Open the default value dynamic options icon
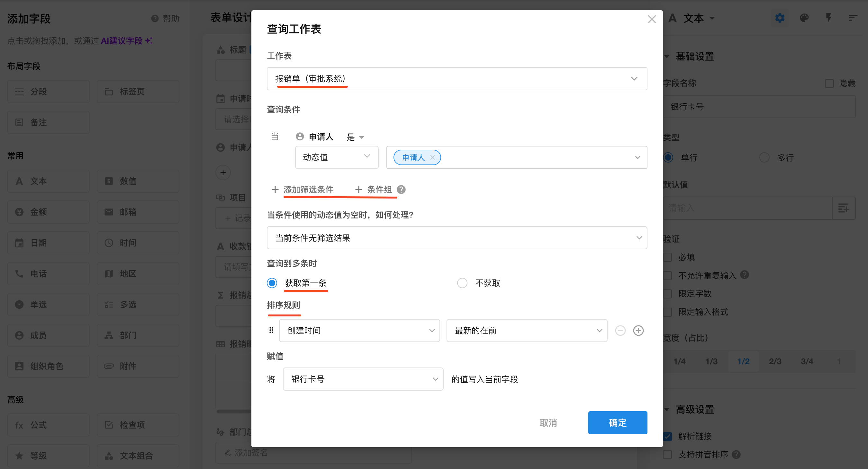This screenshot has height=469, width=868. click(843, 208)
